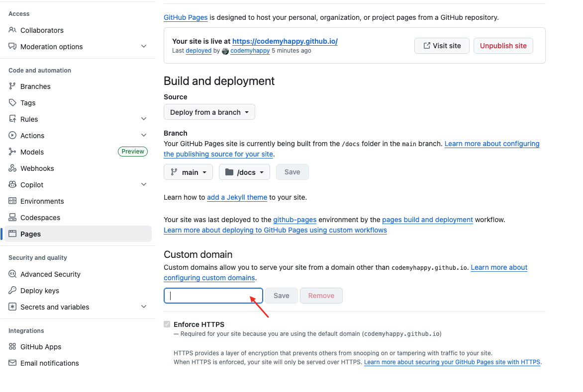The image size is (583, 392).
Task: Click the Deploy keys key icon
Action: click(12, 290)
